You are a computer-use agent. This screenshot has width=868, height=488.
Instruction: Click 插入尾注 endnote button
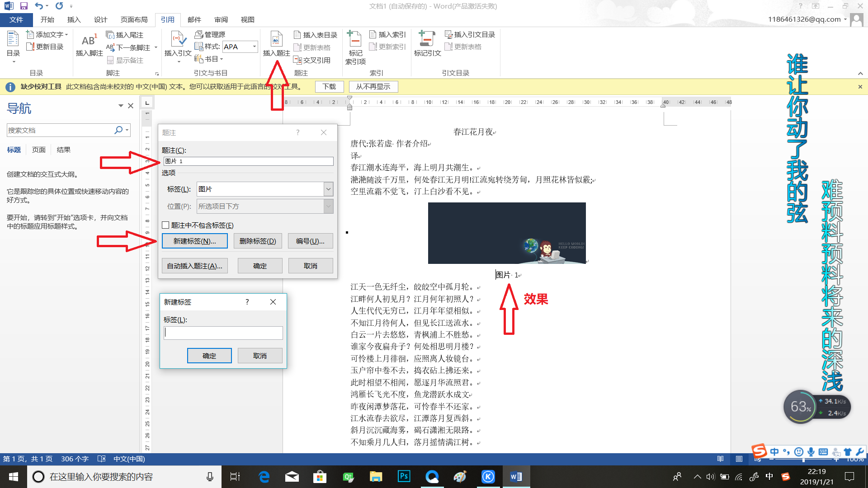[x=125, y=35]
